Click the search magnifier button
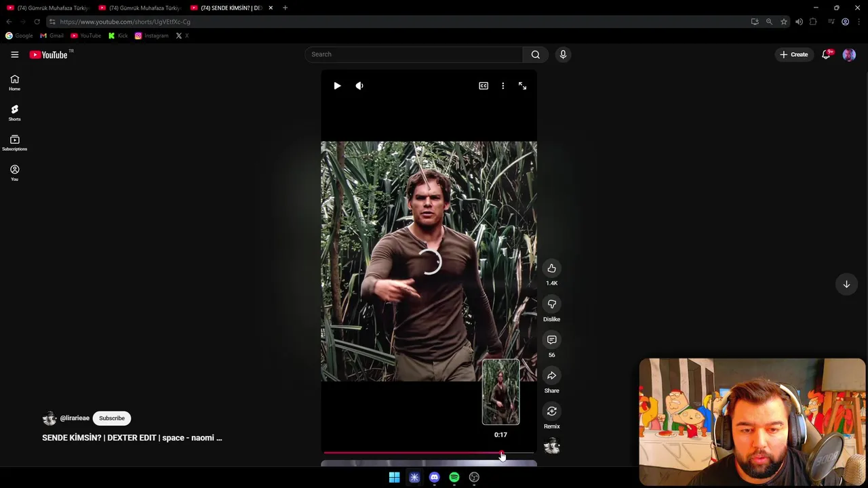The width and height of the screenshot is (868, 488). point(536,54)
